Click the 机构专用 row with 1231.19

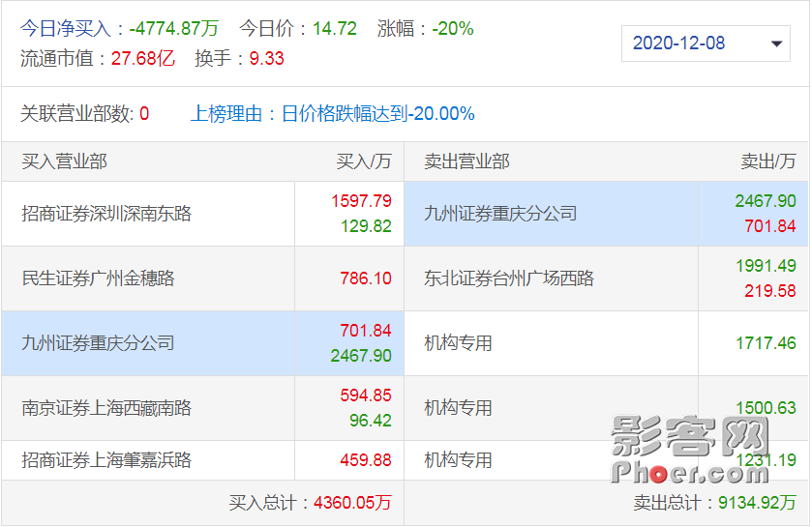(606, 459)
